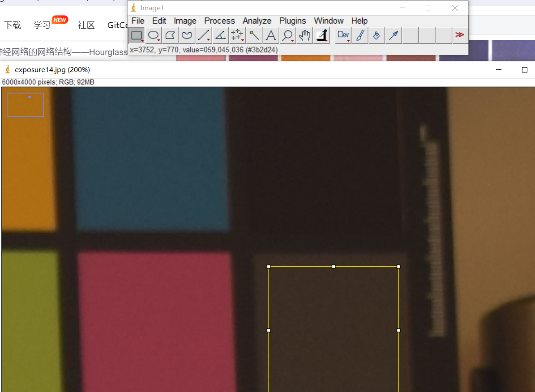This screenshot has height=392, width=535.
Task: Select the Angle tool
Action: [x=220, y=35]
